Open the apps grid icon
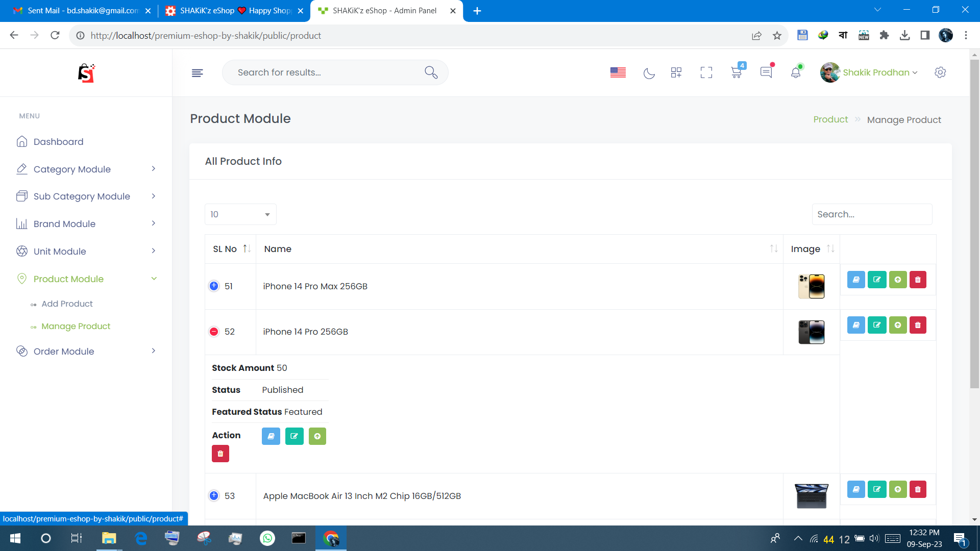 [x=676, y=72]
